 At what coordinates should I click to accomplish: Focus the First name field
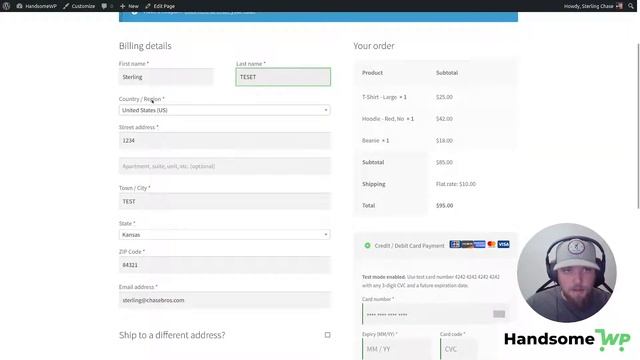pyautogui.click(x=166, y=77)
